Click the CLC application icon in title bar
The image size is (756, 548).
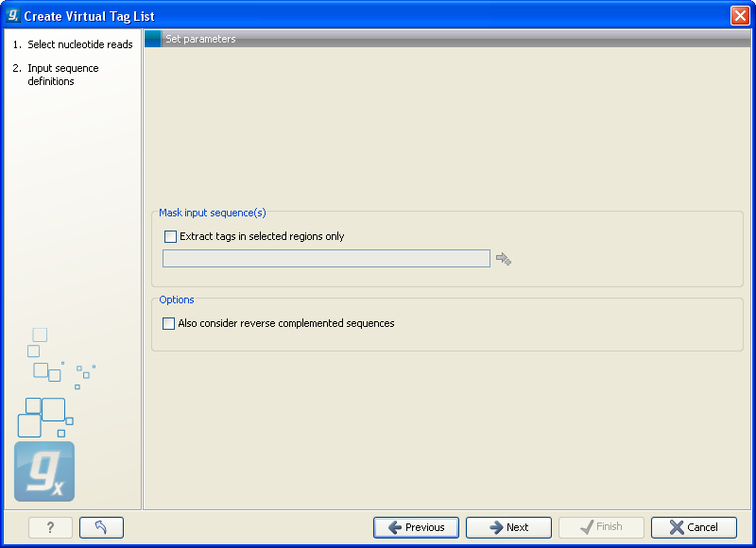pos(12,16)
